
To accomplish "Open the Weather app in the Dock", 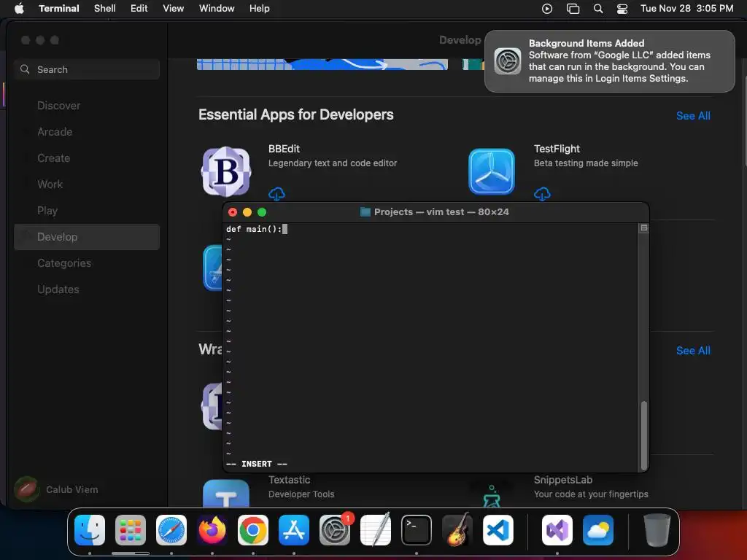I will pos(598,530).
